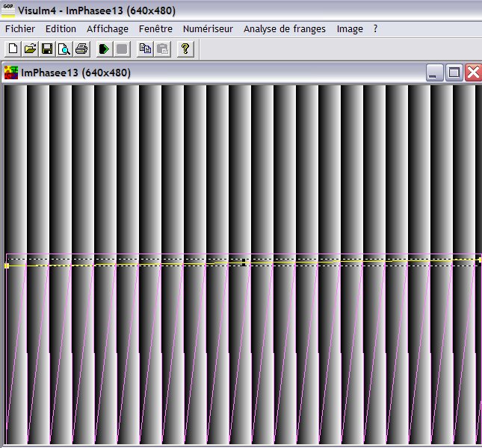Copy using the copy toolbar icon
The image size is (482, 448).
145,49
